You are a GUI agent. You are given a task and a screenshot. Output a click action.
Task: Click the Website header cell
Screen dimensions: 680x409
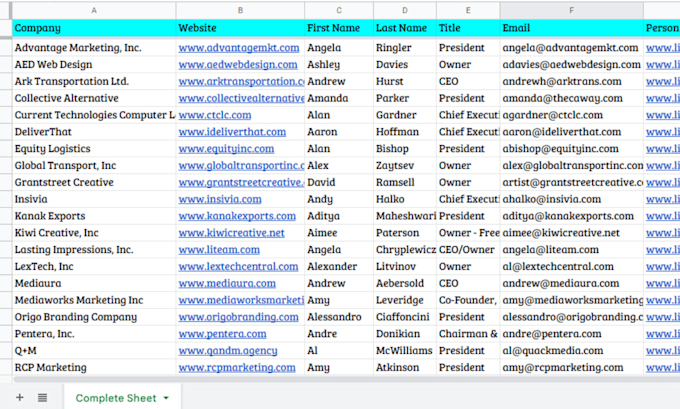(x=240, y=28)
